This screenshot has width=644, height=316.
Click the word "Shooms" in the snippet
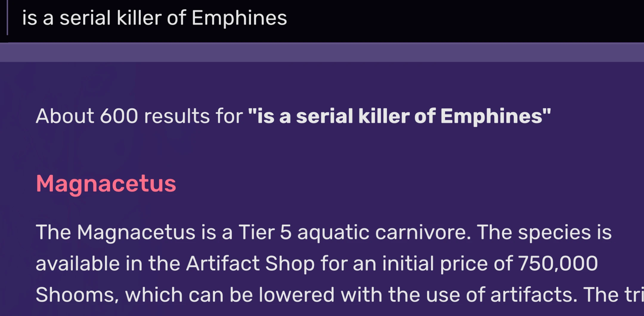coord(75,295)
